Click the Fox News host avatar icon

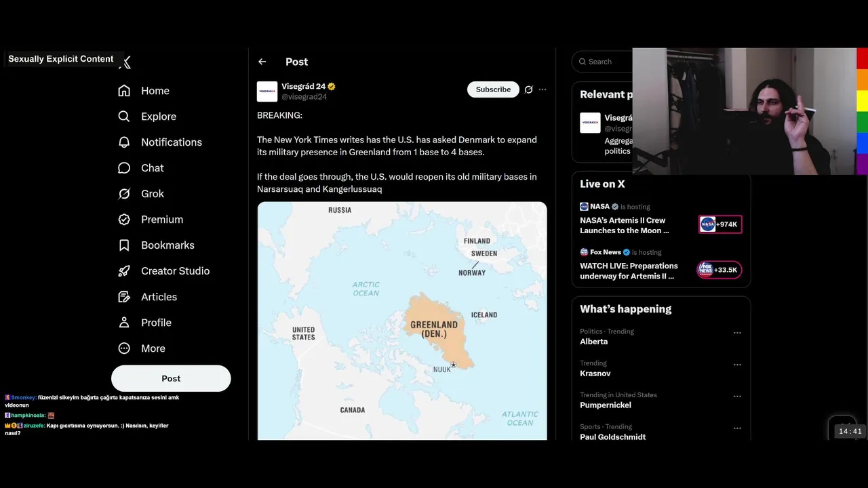point(584,252)
